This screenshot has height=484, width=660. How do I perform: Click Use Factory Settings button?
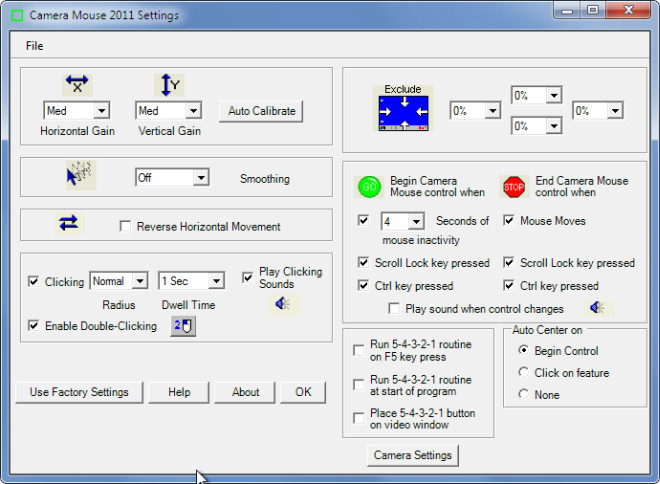pos(79,392)
